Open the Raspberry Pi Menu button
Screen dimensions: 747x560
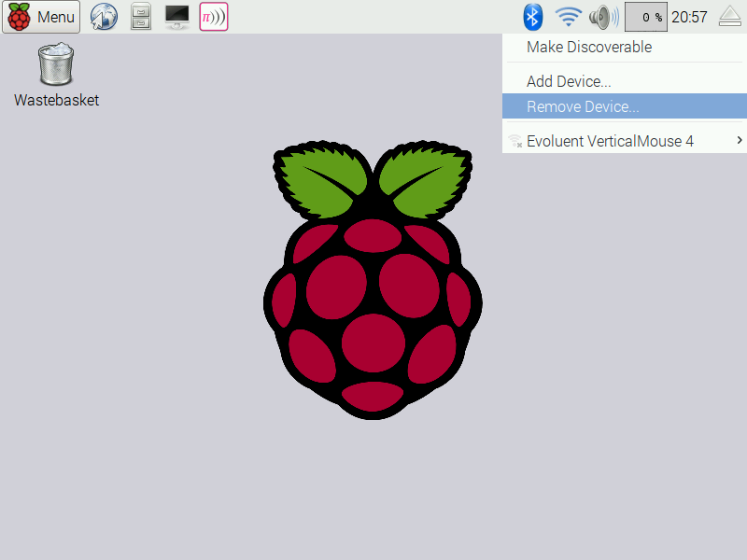[41, 17]
